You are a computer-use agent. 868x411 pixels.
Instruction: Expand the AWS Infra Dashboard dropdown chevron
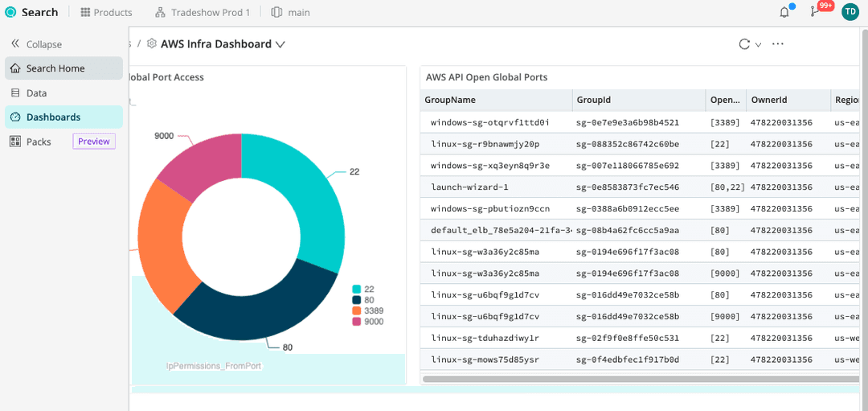click(280, 45)
